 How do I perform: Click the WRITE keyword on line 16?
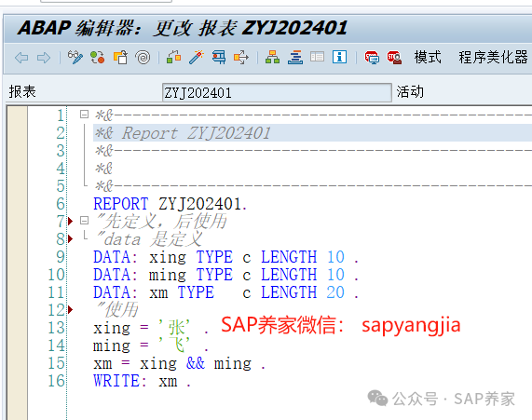(x=116, y=381)
